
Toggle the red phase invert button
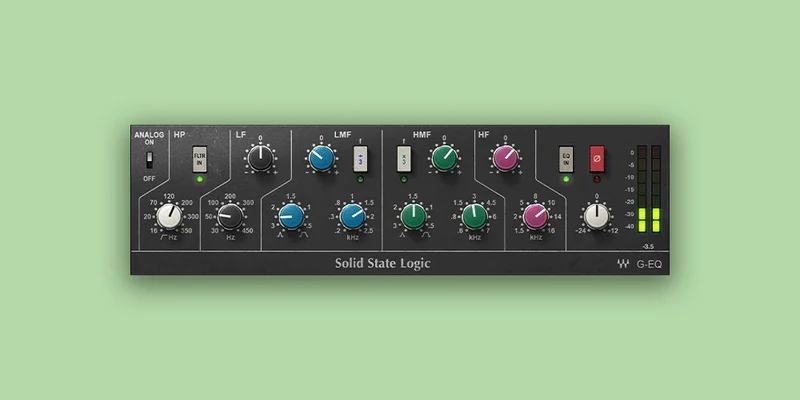(x=597, y=159)
